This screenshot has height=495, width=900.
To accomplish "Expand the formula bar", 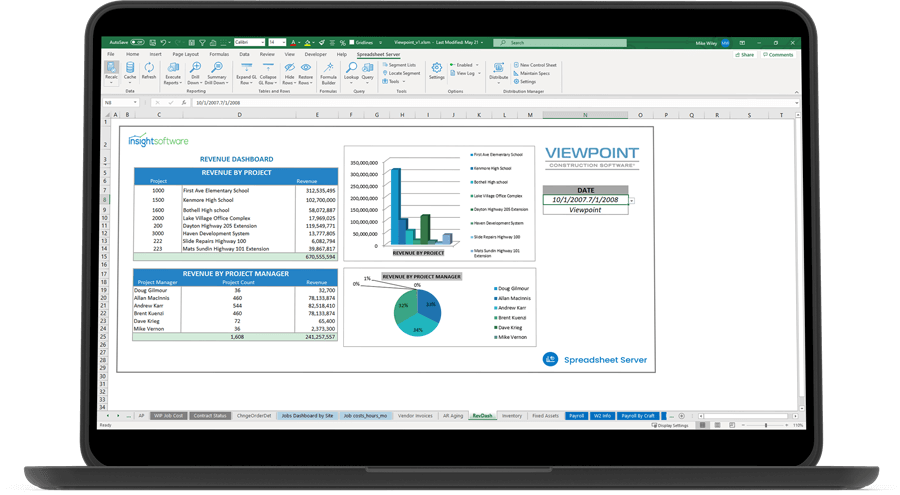I will [x=796, y=103].
